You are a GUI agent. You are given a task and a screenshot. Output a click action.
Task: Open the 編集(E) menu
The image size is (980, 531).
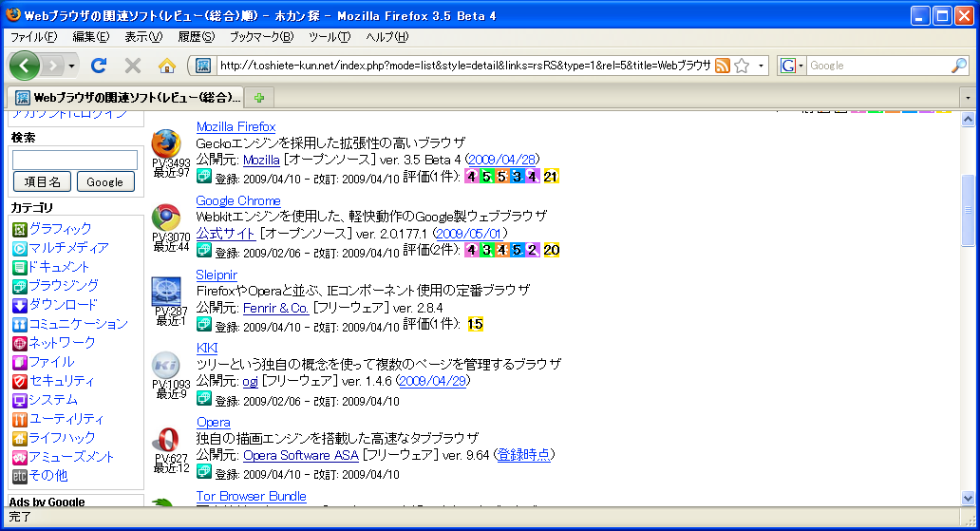[90, 37]
